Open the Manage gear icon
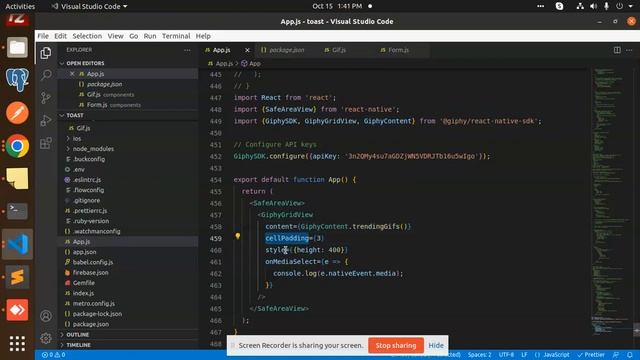 (46, 338)
